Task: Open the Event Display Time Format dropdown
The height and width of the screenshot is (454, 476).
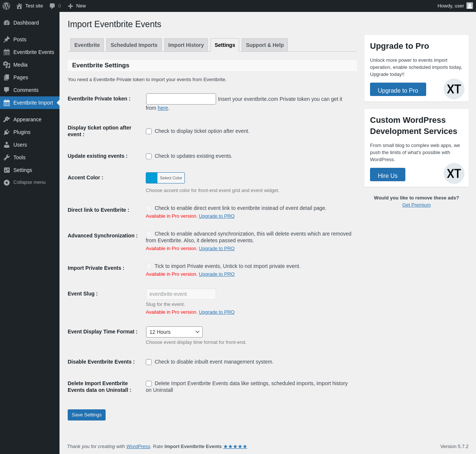Action: point(174,332)
